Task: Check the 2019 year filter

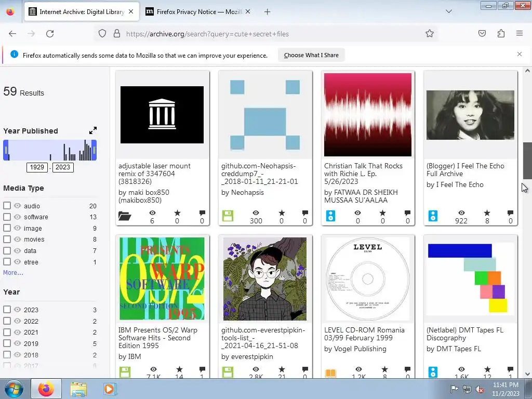Action: pos(7,343)
